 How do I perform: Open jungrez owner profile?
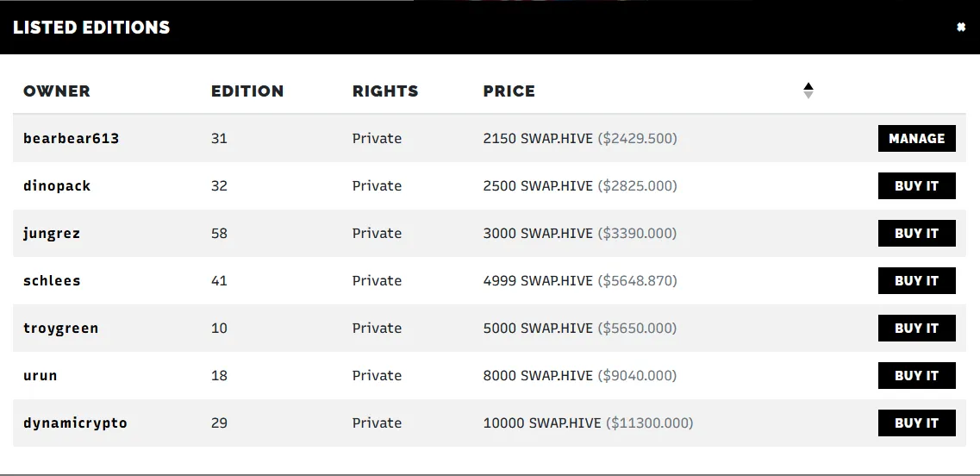click(x=51, y=234)
